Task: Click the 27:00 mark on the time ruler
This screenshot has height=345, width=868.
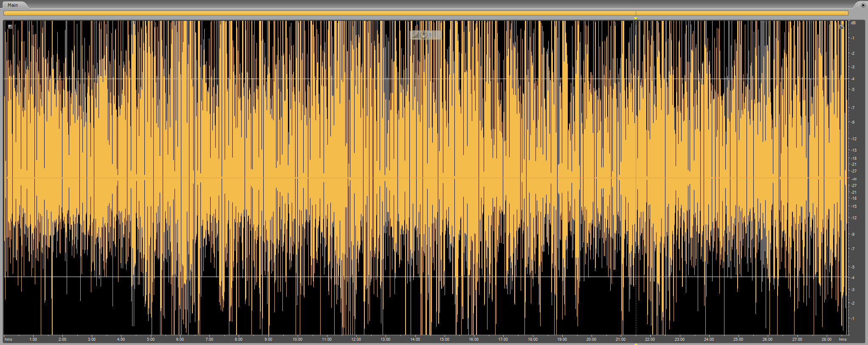Action: click(797, 339)
